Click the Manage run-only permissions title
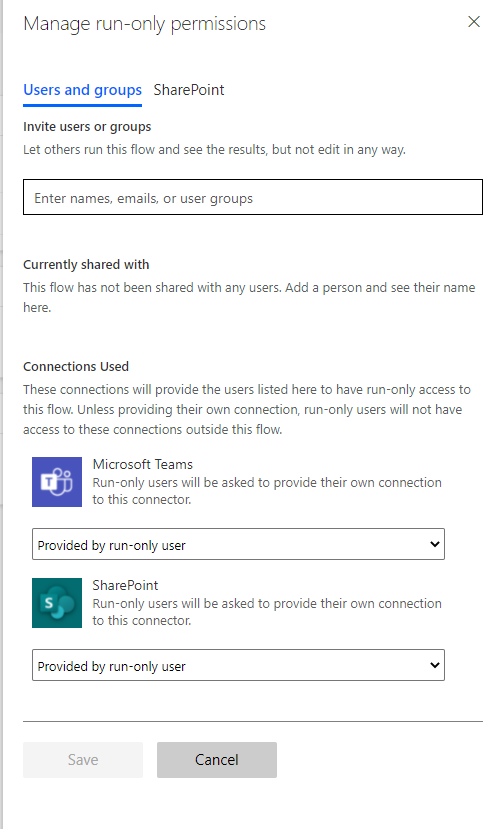Screen dimensions: 502x829 pyautogui.click(x=145, y=24)
